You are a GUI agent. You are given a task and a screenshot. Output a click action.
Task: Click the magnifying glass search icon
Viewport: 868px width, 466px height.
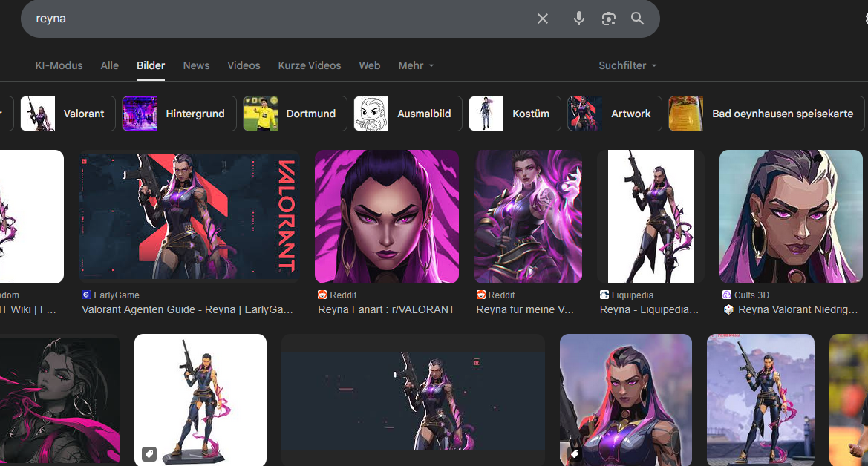[x=638, y=19]
